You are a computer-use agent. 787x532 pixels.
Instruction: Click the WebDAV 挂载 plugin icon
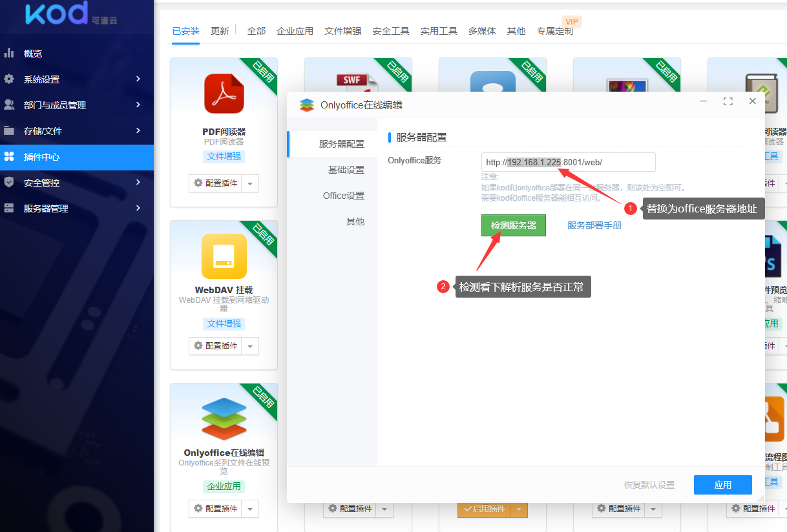click(x=224, y=256)
